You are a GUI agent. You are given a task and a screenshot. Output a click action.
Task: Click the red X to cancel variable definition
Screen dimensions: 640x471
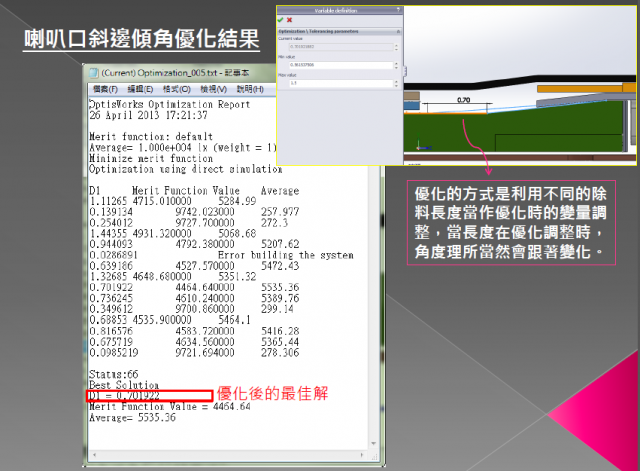(290, 19)
